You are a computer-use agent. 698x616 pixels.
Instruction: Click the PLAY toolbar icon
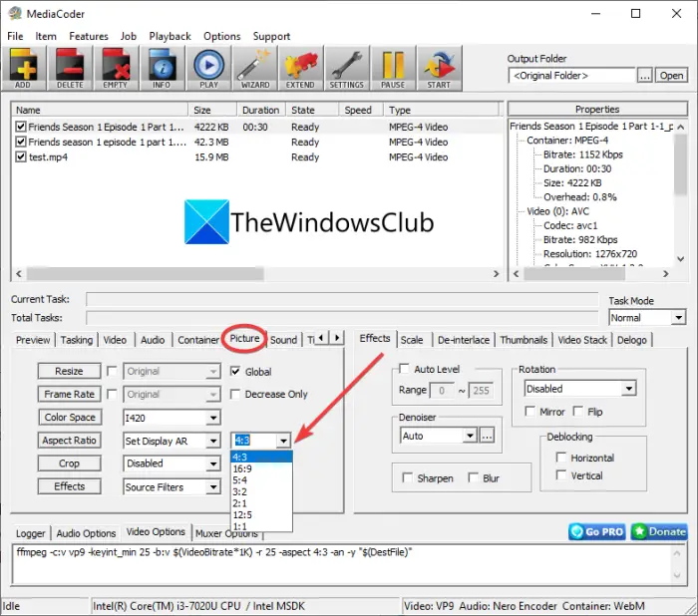click(x=208, y=69)
